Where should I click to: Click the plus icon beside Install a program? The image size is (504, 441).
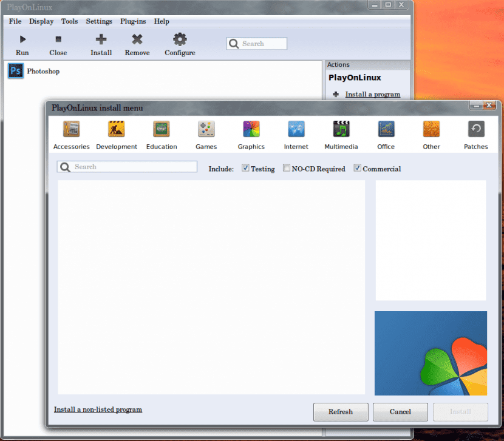coord(336,94)
